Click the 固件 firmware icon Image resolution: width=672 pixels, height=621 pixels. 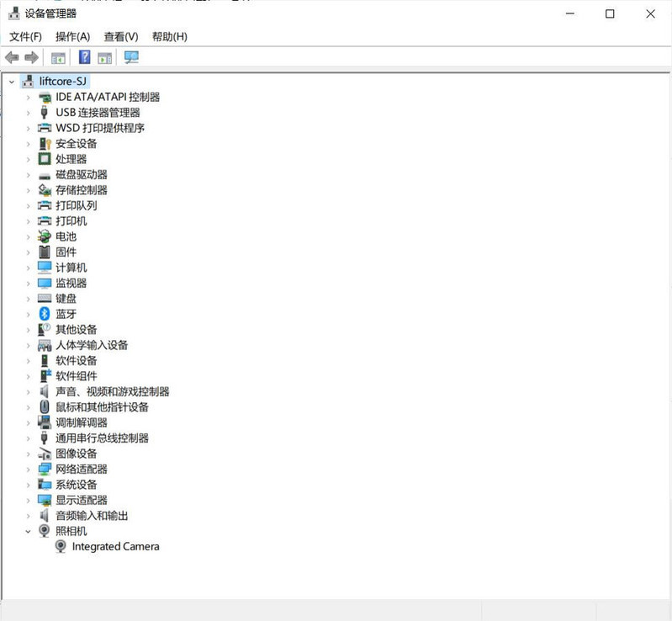pyautogui.click(x=45, y=252)
